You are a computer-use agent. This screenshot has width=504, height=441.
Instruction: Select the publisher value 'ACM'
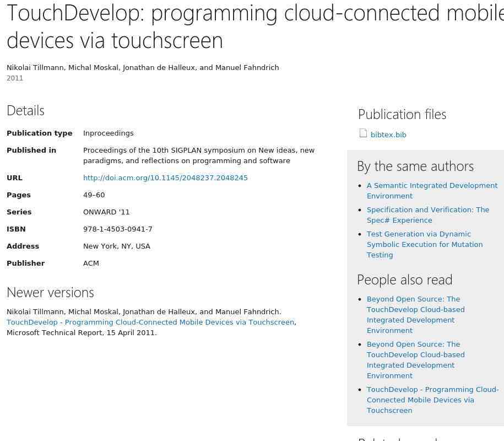click(91, 263)
